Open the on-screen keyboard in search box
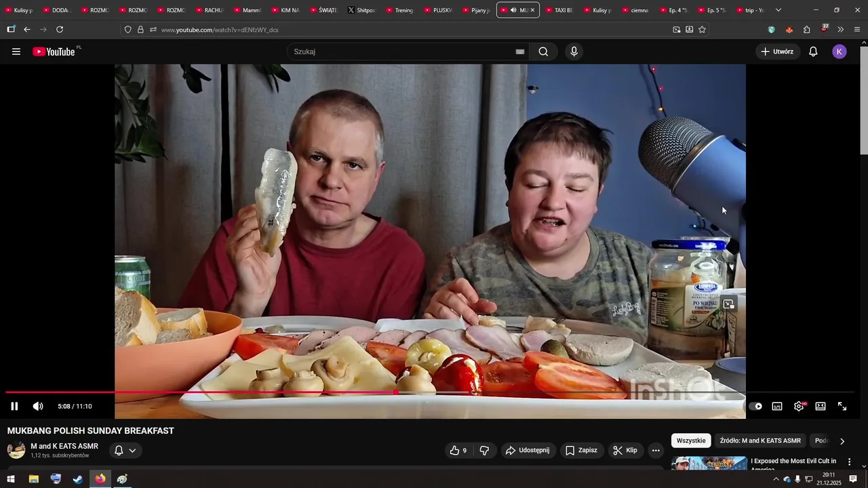The width and height of the screenshot is (868, 488). click(x=520, y=52)
